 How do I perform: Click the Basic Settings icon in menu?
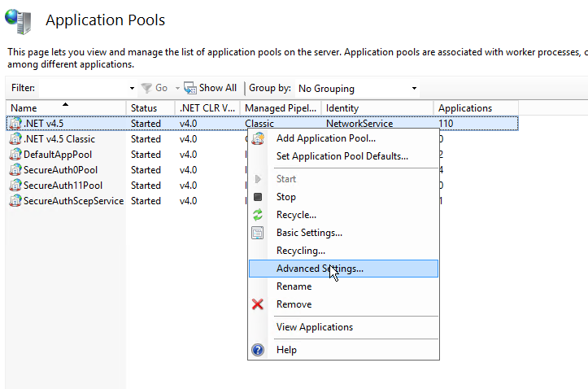tap(258, 233)
